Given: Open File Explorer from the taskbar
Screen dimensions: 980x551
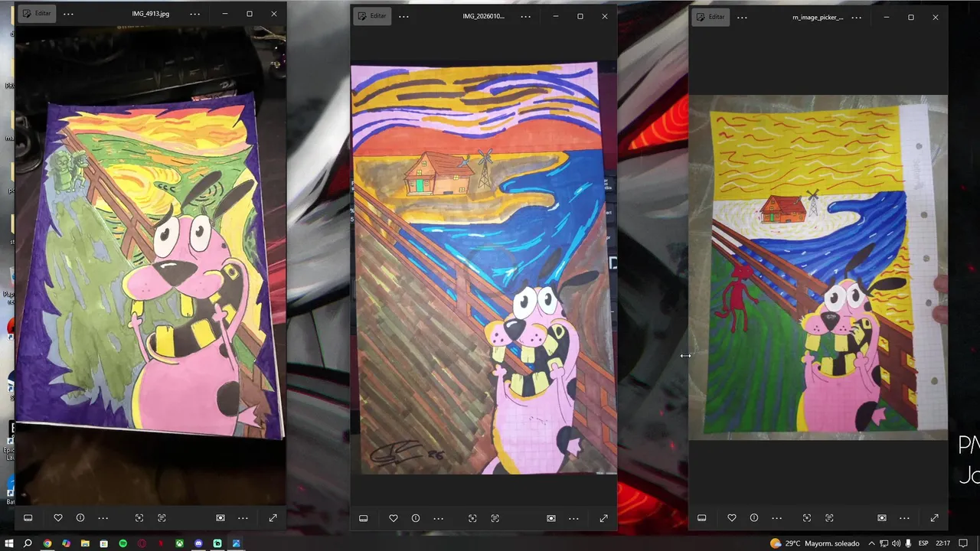Looking at the screenshot, I should pos(85,543).
